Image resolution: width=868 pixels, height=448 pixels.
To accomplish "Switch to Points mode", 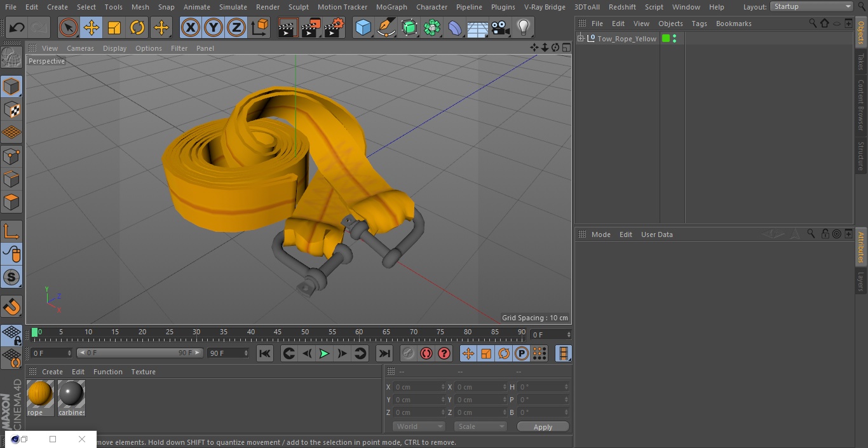I will coord(11,156).
